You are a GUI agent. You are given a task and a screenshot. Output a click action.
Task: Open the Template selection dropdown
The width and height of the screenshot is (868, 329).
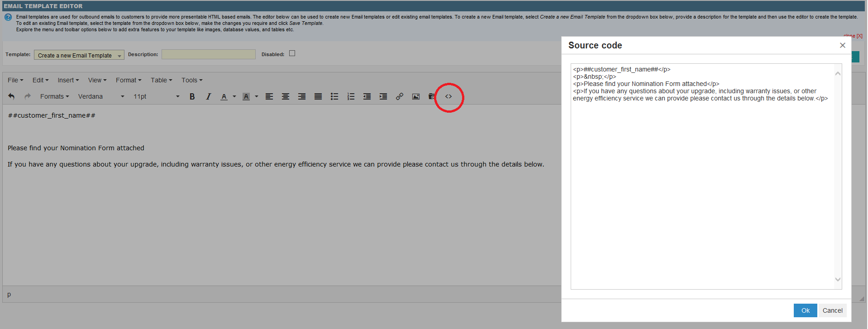point(79,55)
